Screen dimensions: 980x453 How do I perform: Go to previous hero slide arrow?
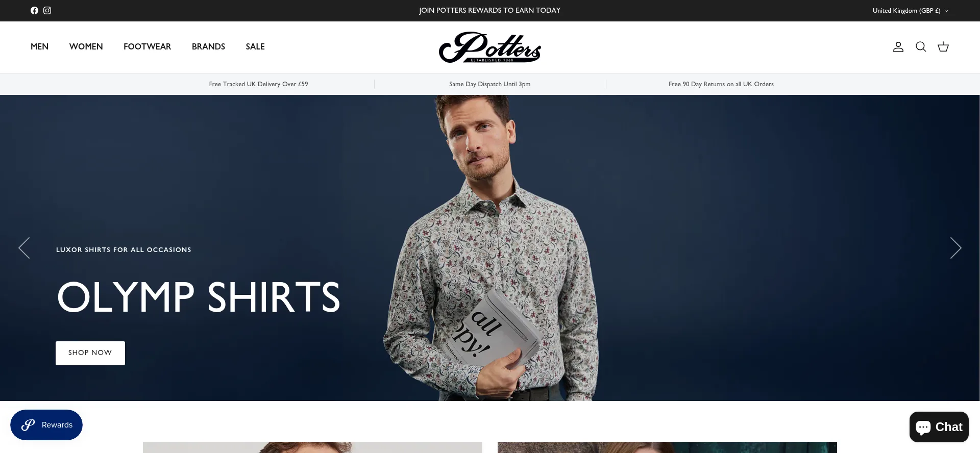point(24,248)
